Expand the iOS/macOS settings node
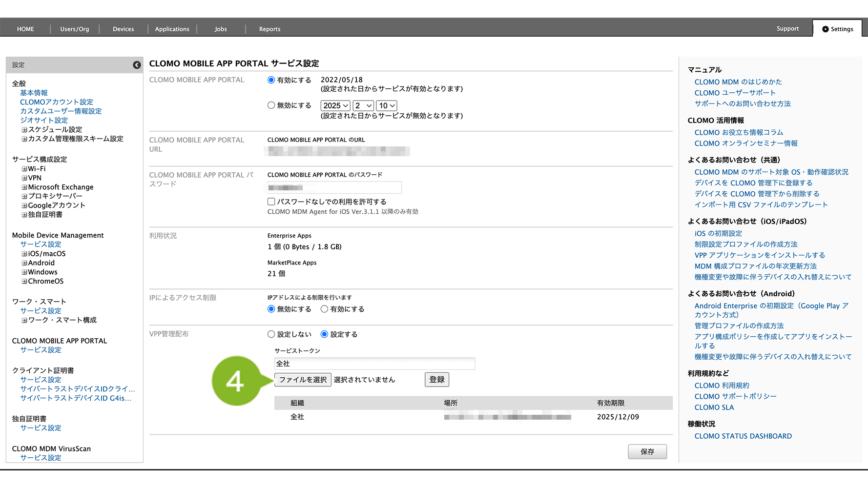The height and width of the screenshot is (488, 868). 24,254
